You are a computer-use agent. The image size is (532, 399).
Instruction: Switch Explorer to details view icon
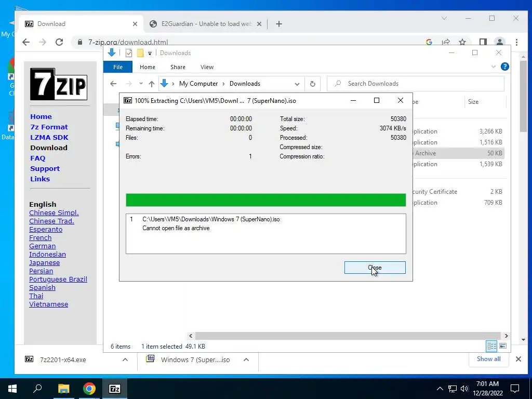click(x=491, y=346)
